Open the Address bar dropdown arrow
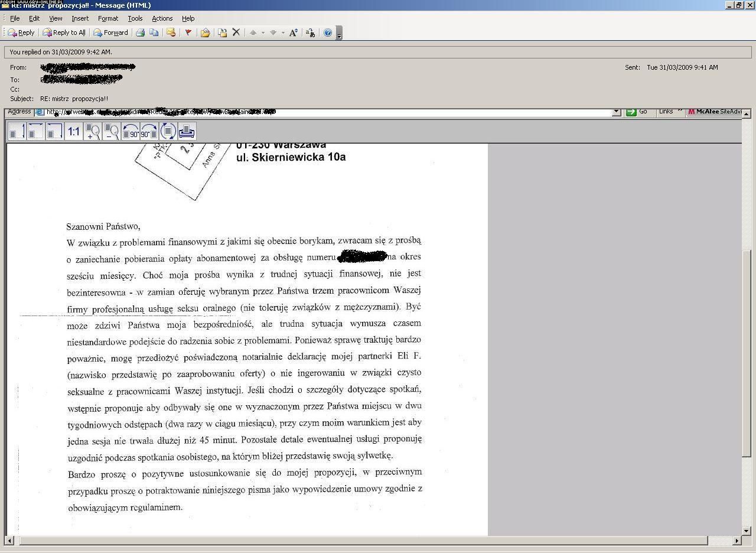 (x=617, y=112)
